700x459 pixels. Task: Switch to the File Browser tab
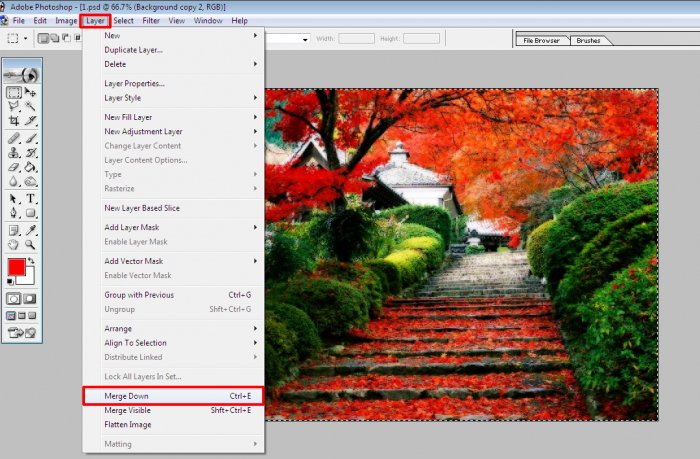coord(542,41)
